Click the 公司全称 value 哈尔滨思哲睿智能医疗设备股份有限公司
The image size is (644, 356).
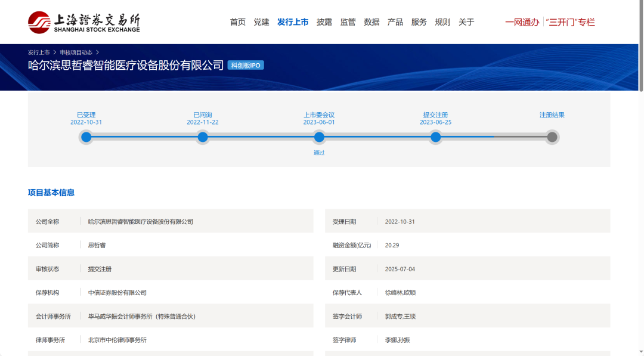tap(141, 222)
